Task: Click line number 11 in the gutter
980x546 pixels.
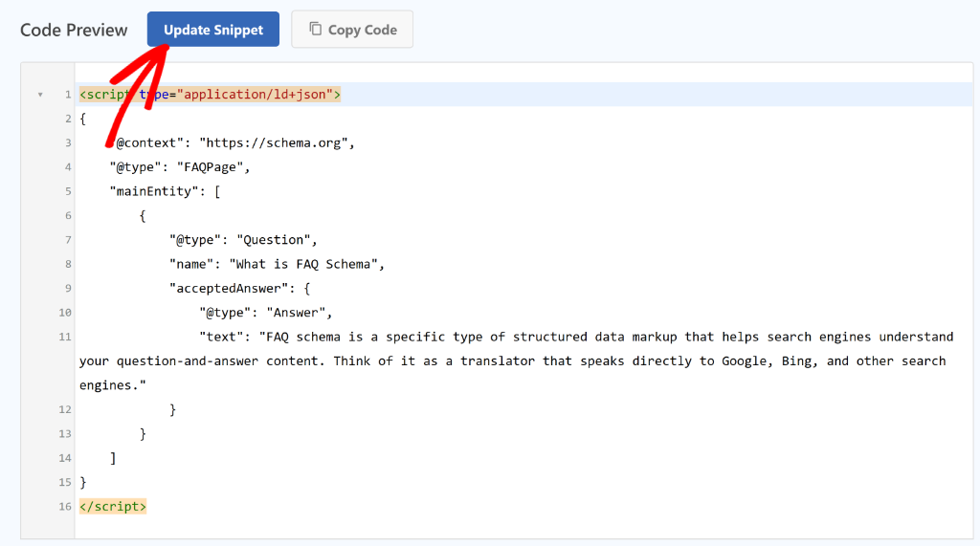Action: point(65,338)
